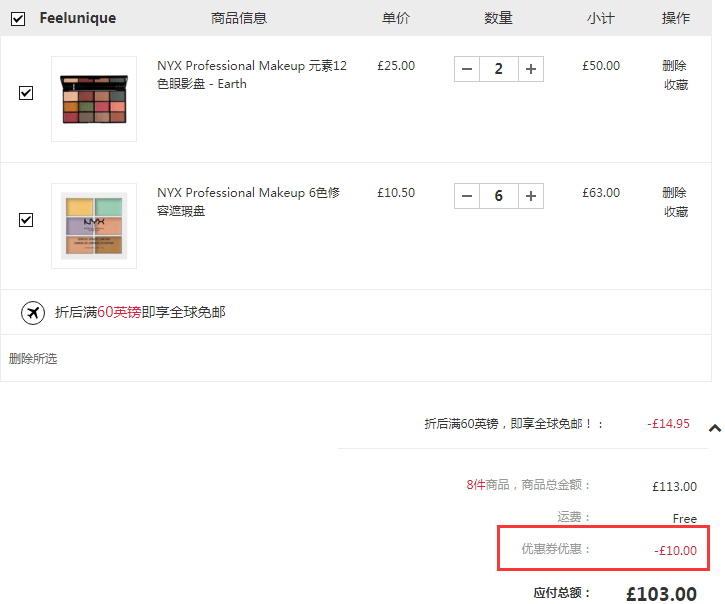Click 删除 for the Earth eyeshadow palette

674,66
